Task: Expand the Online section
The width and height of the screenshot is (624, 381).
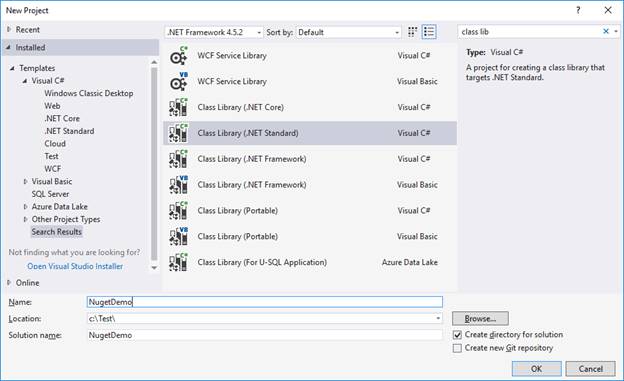Action: click(9, 283)
